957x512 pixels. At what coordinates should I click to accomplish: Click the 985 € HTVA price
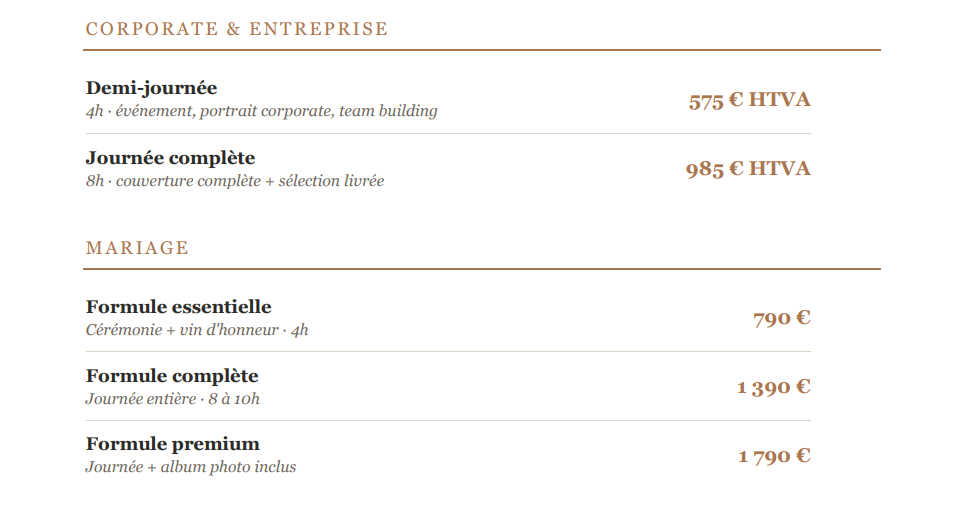pos(748,169)
